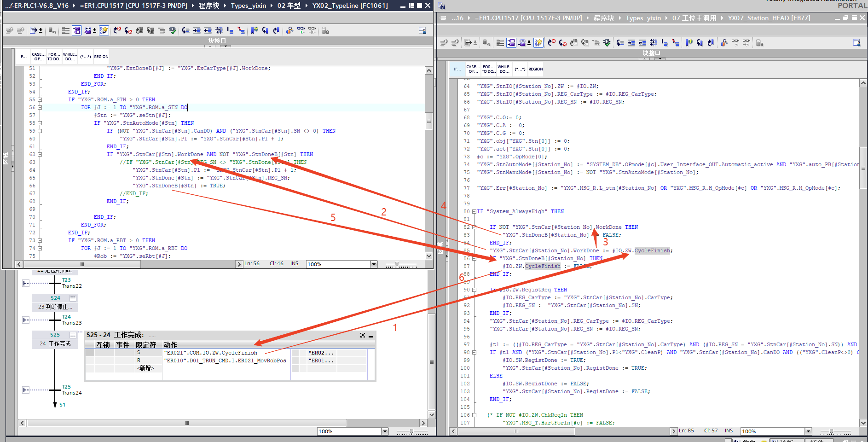Insert REGION snippet in left editor

pyautogui.click(x=101, y=57)
